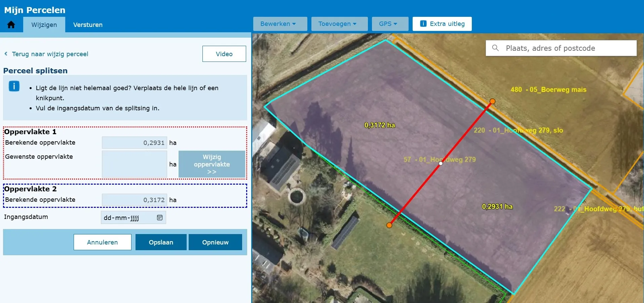The height and width of the screenshot is (303, 644).
Task: Click Wijzig oppervlakte button
Action: point(212,164)
